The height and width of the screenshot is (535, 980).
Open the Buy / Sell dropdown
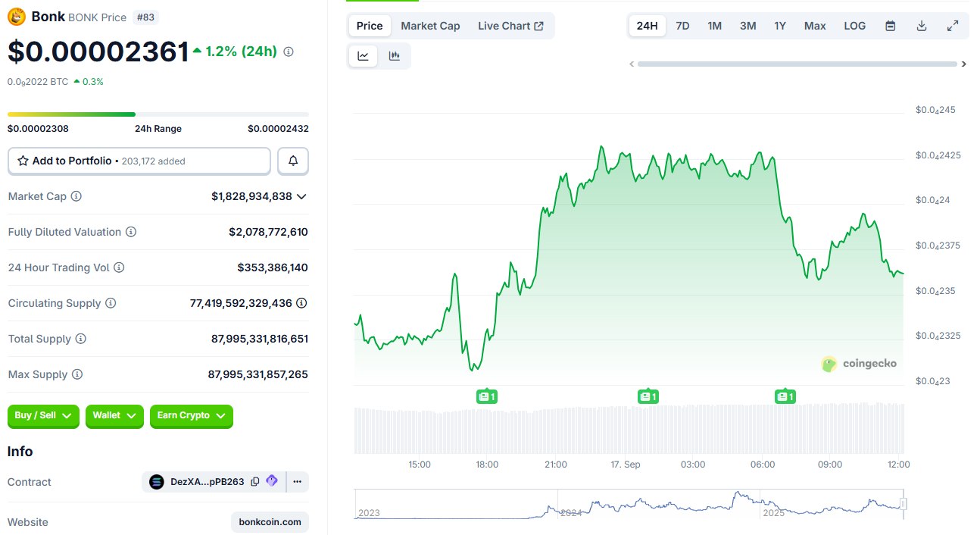point(43,415)
